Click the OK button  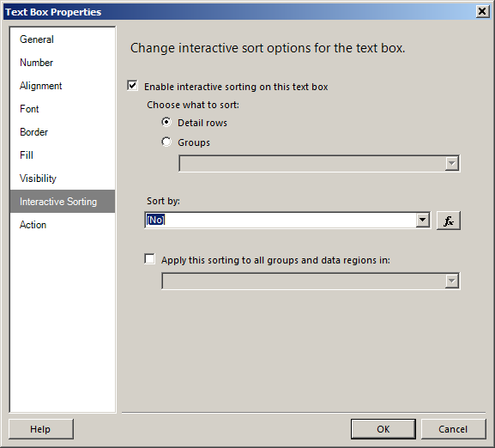click(x=383, y=429)
